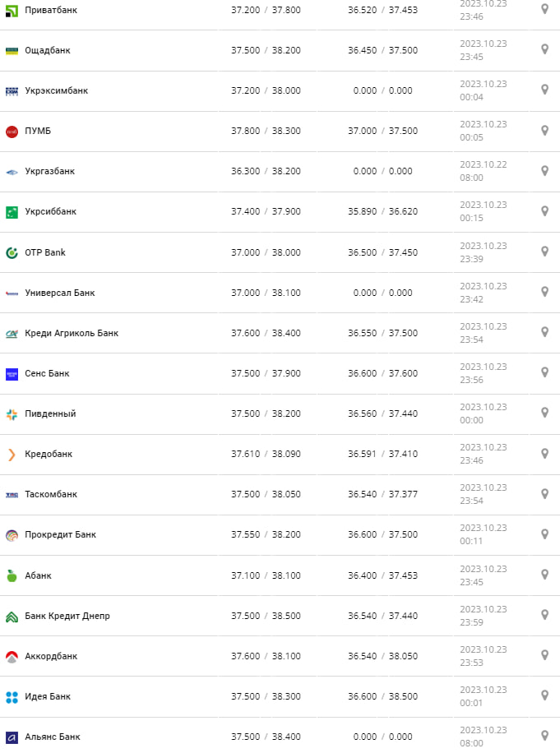The height and width of the screenshot is (753, 560).
Task: Click the Идея Банк blue dots logo
Action: pos(12,696)
